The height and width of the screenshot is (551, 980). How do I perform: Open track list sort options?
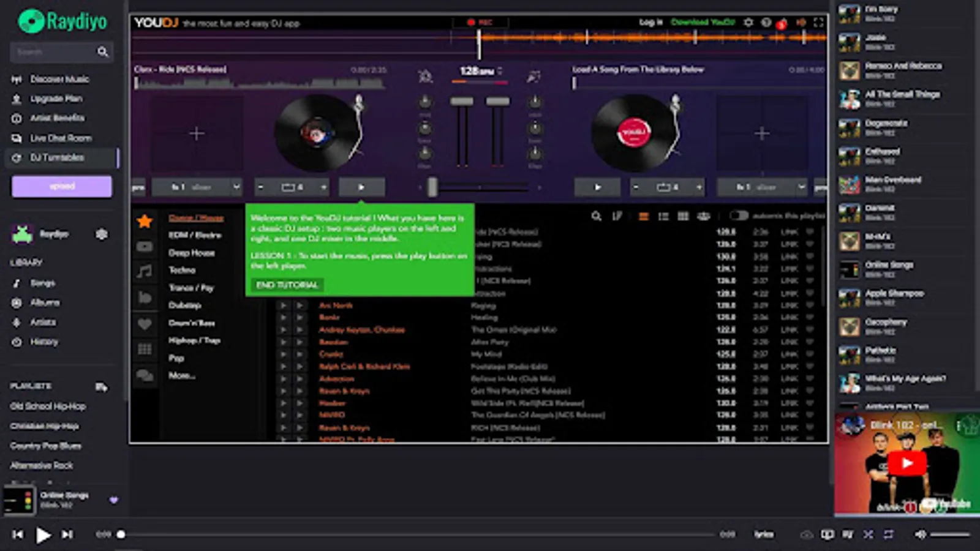point(617,216)
